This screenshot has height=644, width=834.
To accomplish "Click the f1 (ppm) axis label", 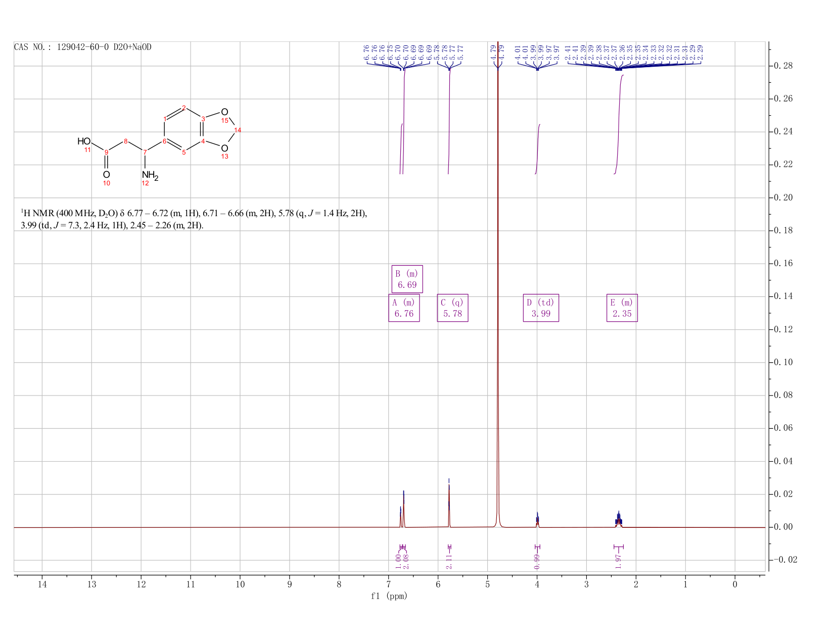I will (389, 596).
